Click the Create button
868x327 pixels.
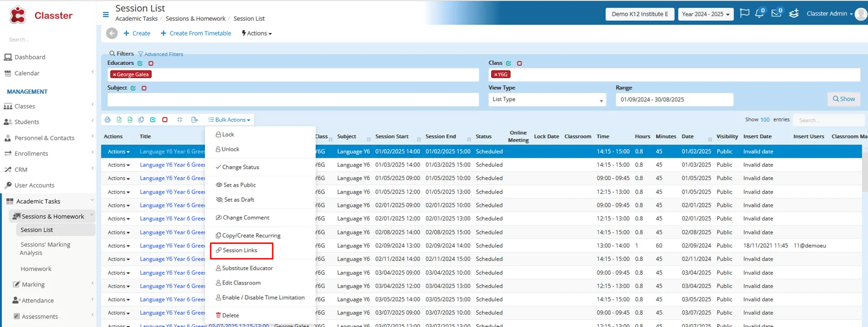click(x=137, y=33)
